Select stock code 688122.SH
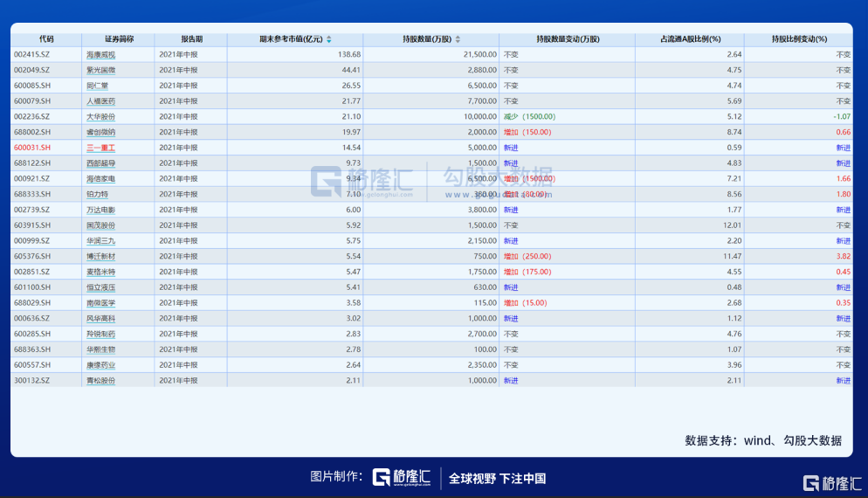The height and width of the screenshot is (498, 868). pyautogui.click(x=32, y=163)
